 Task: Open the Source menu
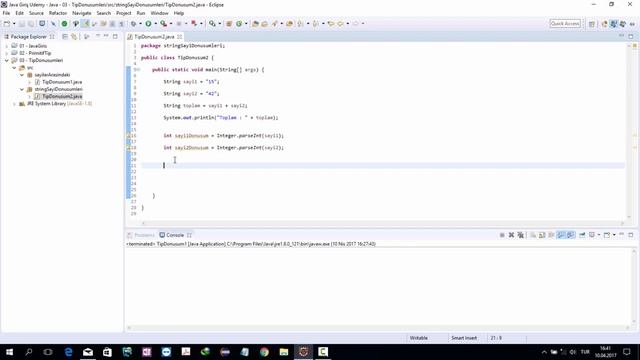pyautogui.click(x=36, y=13)
